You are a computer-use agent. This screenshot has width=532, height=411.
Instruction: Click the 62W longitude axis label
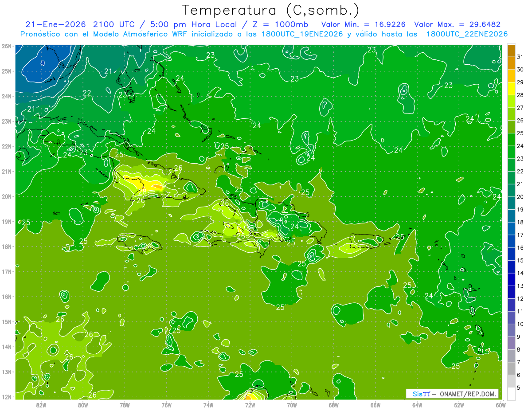[459, 405]
